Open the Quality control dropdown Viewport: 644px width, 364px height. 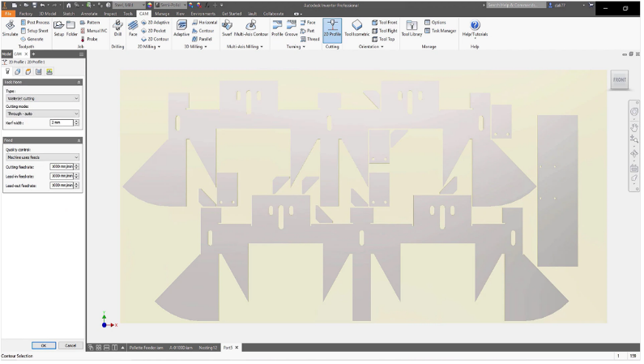coord(42,157)
